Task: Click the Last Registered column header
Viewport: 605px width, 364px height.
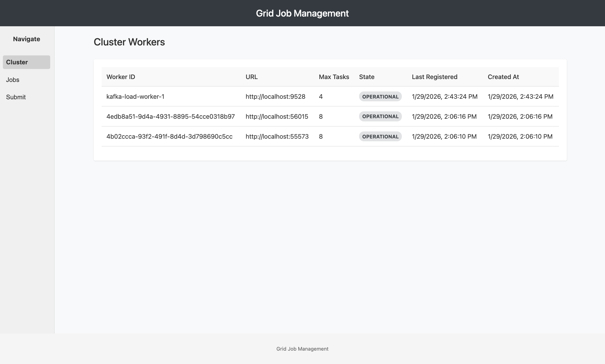Action: pyautogui.click(x=434, y=77)
